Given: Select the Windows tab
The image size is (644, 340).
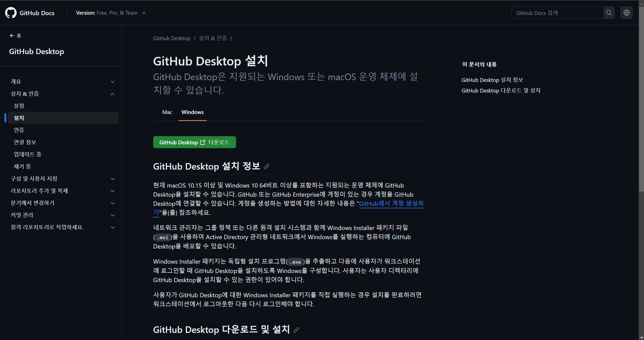Looking at the screenshot, I should 192,112.
